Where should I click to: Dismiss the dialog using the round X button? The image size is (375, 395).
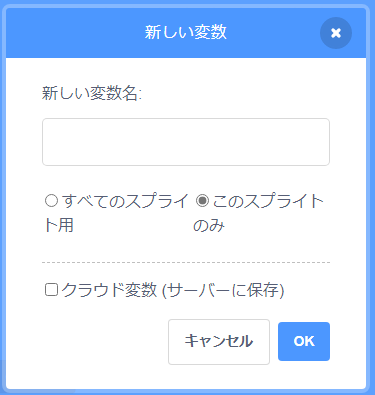click(x=336, y=33)
